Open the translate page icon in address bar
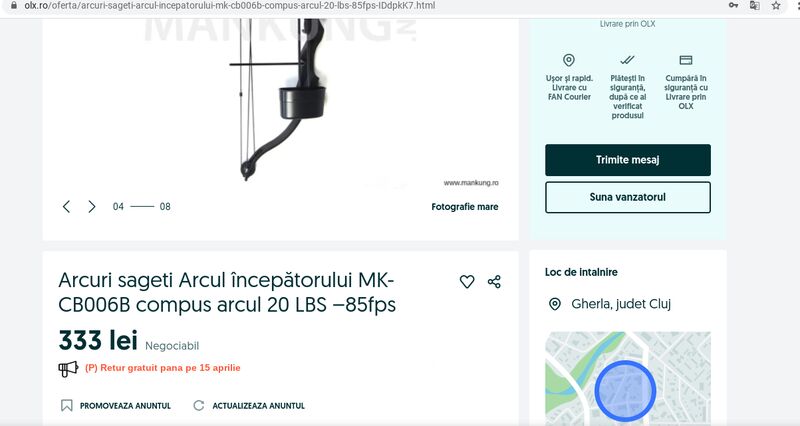 (x=754, y=6)
